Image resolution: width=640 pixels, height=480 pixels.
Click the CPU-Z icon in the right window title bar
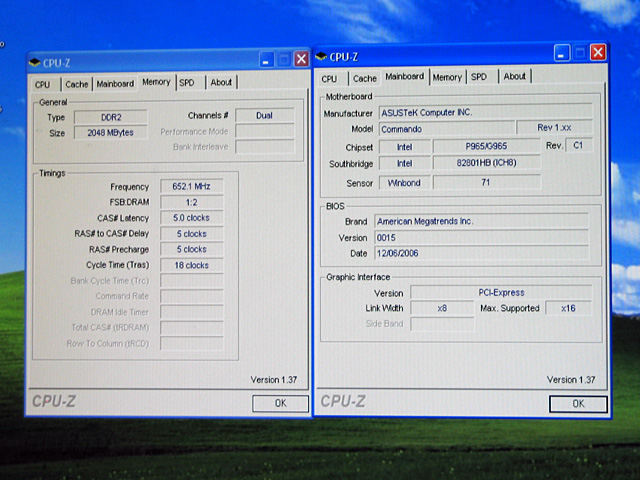322,55
